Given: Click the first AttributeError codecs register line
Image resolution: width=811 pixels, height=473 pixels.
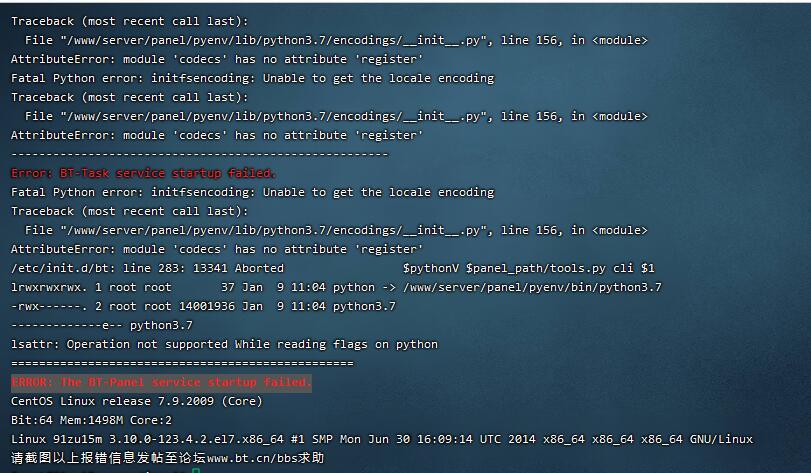Looking at the screenshot, I should pos(217,59).
